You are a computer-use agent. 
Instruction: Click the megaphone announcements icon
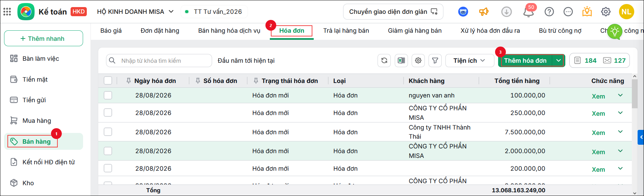pos(484,12)
